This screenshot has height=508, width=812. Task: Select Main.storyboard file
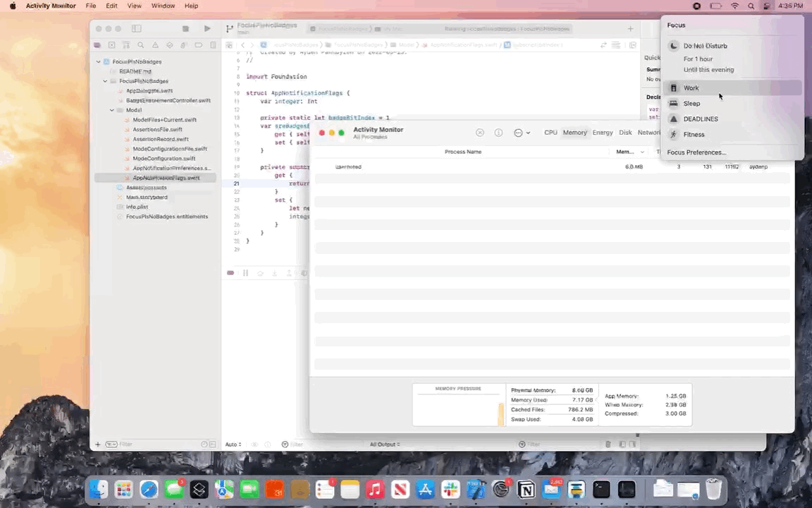[147, 198]
